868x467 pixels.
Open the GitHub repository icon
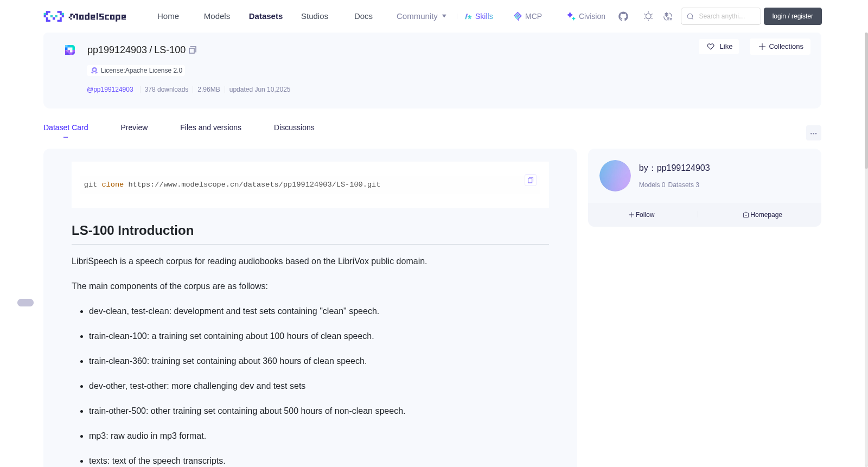coord(623,16)
